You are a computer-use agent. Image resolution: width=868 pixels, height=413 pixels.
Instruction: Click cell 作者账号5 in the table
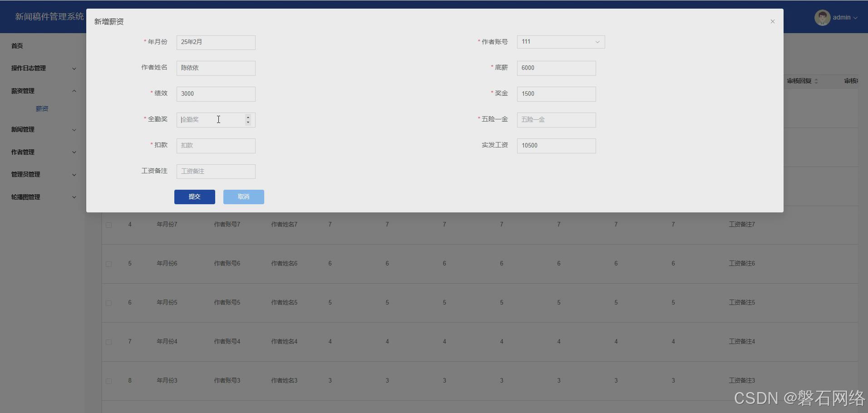click(227, 303)
